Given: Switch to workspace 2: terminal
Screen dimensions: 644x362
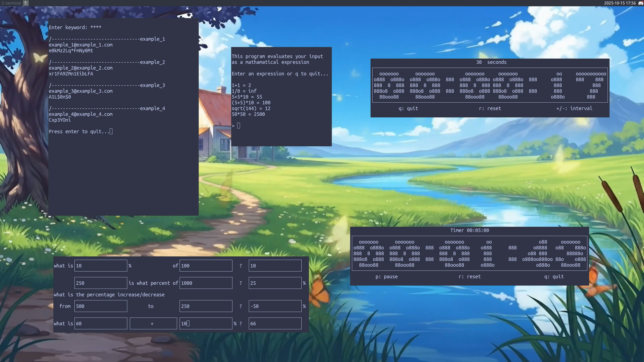Looking at the screenshot, I should click(x=11, y=3).
